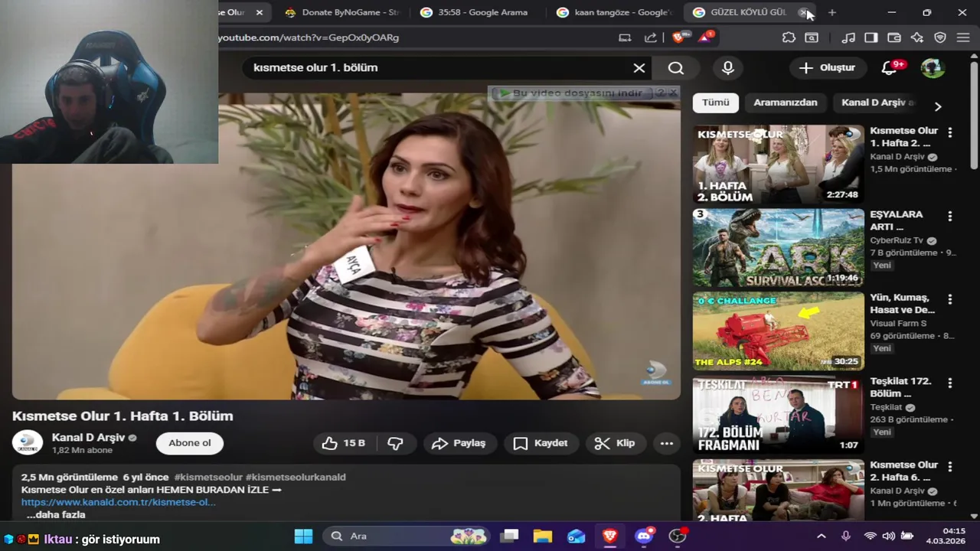Click install/cast screen icon in address bar
This screenshot has width=980, height=551.
[x=625, y=37]
